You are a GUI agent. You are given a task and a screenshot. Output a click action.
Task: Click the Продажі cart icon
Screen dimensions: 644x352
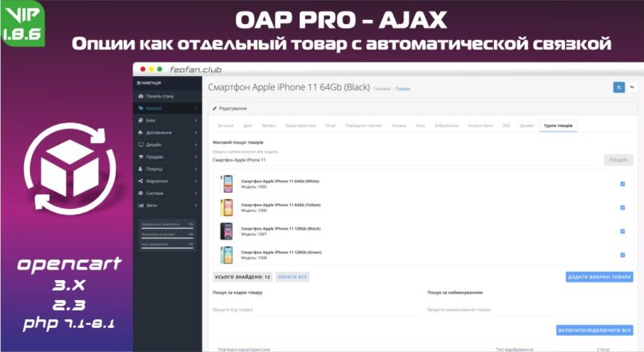click(x=141, y=157)
